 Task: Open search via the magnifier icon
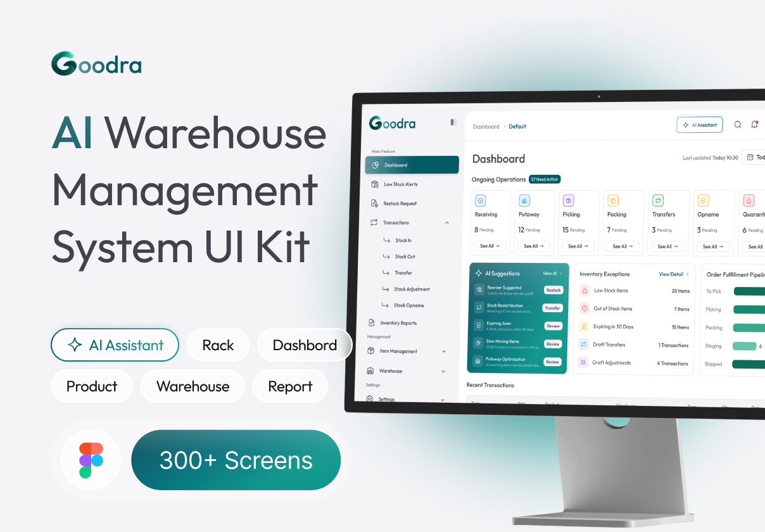pyautogui.click(x=738, y=125)
